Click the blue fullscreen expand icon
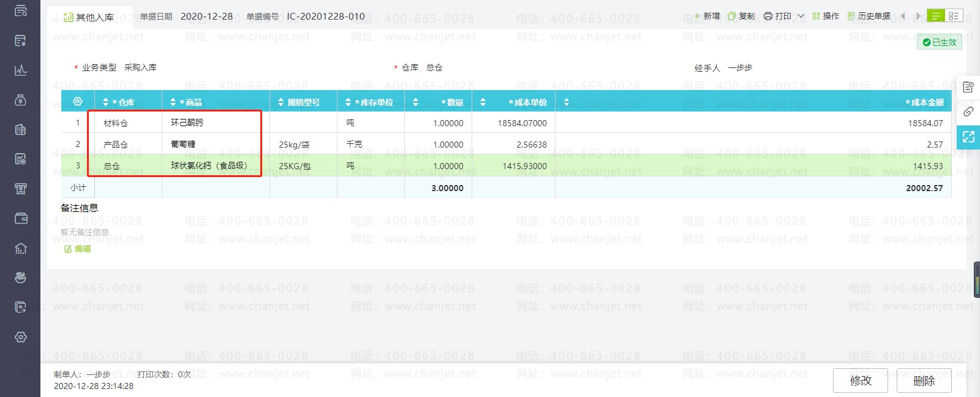Image resolution: width=980 pixels, height=397 pixels. 968,137
